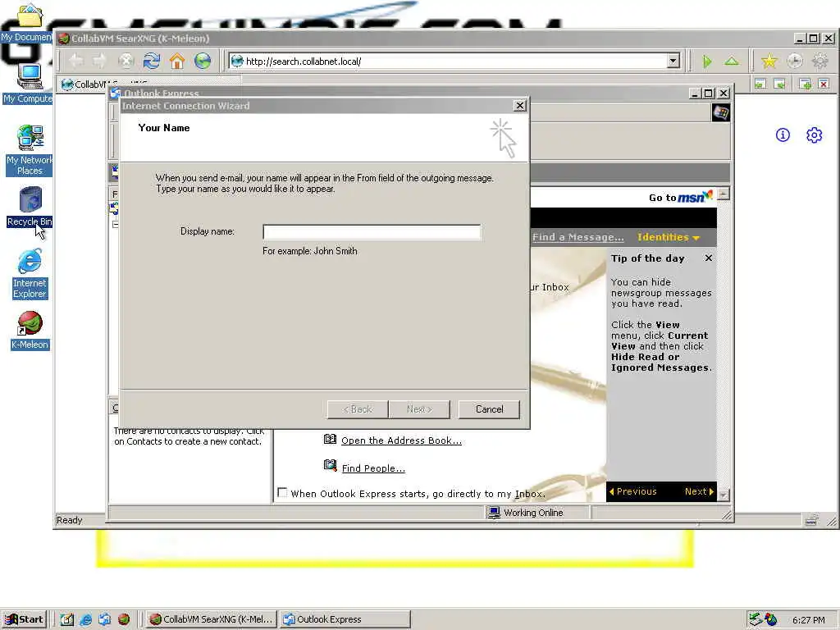This screenshot has width=840, height=630.
Task: Click the green Go arrow in K-Meleon
Action: 707,61
